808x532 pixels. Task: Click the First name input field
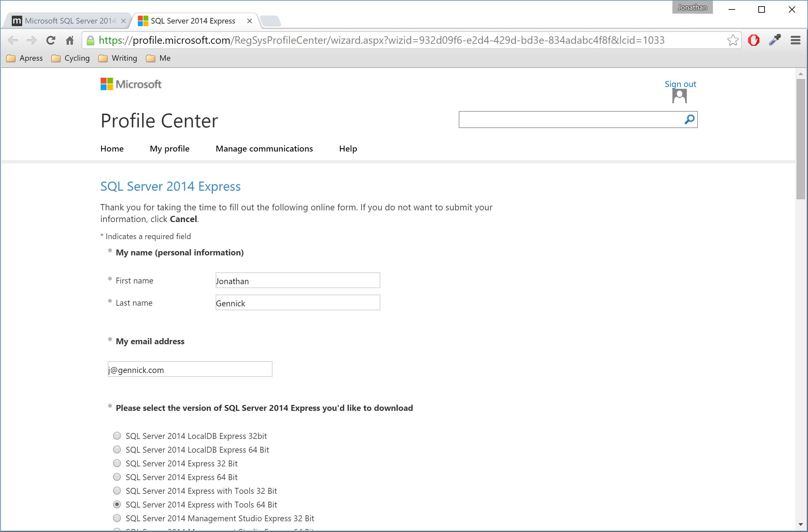[298, 281]
